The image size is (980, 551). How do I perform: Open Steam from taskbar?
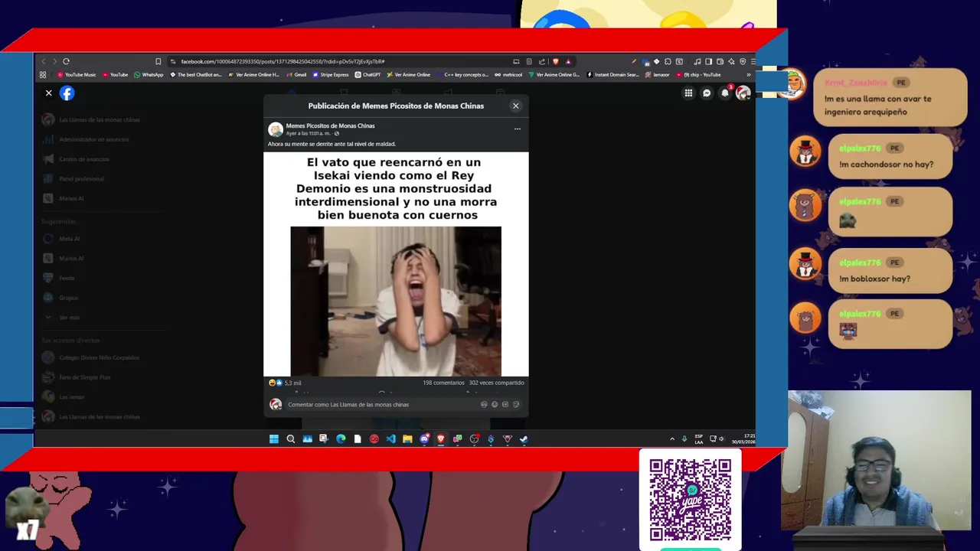[x=524, y=439]
